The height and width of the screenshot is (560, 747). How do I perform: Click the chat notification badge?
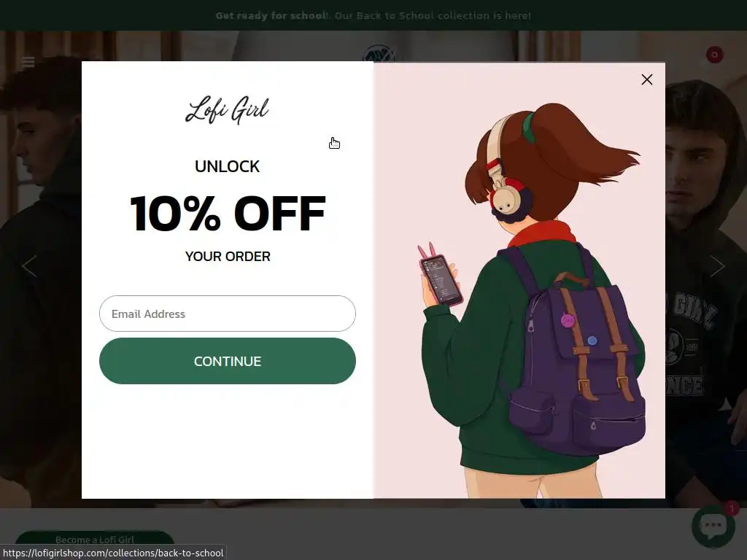click(x=732, y=508)
